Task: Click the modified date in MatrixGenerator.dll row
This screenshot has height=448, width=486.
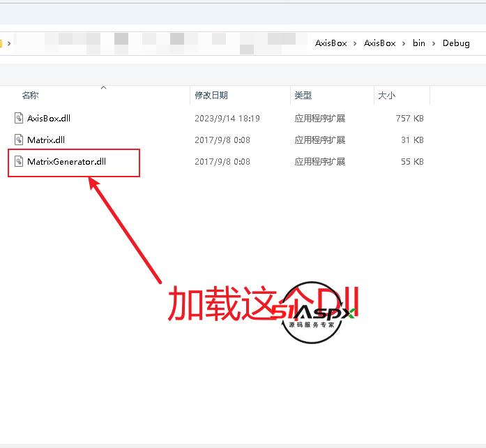Action: (x=222, y=162)
